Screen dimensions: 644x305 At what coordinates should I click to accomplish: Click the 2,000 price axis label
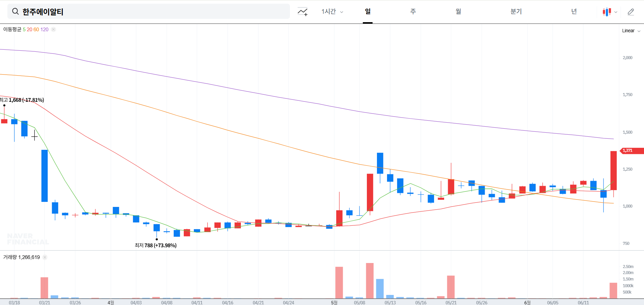[628, 58]
